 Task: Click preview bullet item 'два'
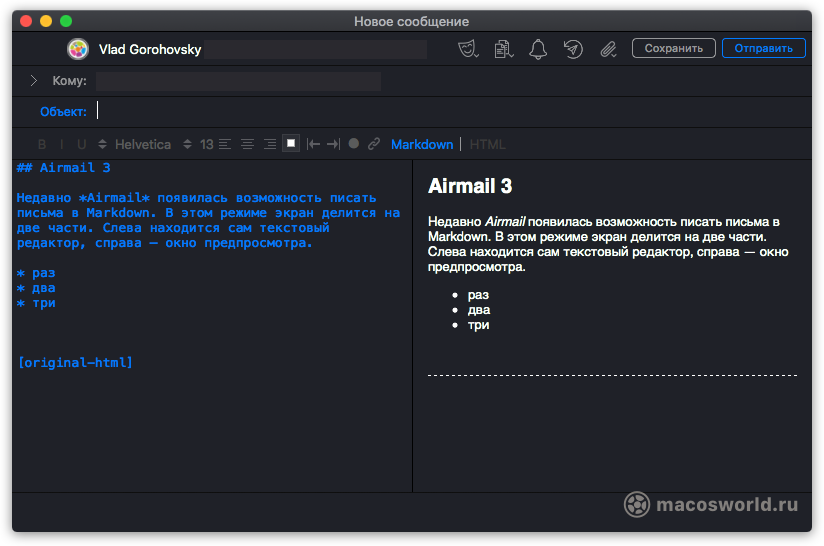479,310
